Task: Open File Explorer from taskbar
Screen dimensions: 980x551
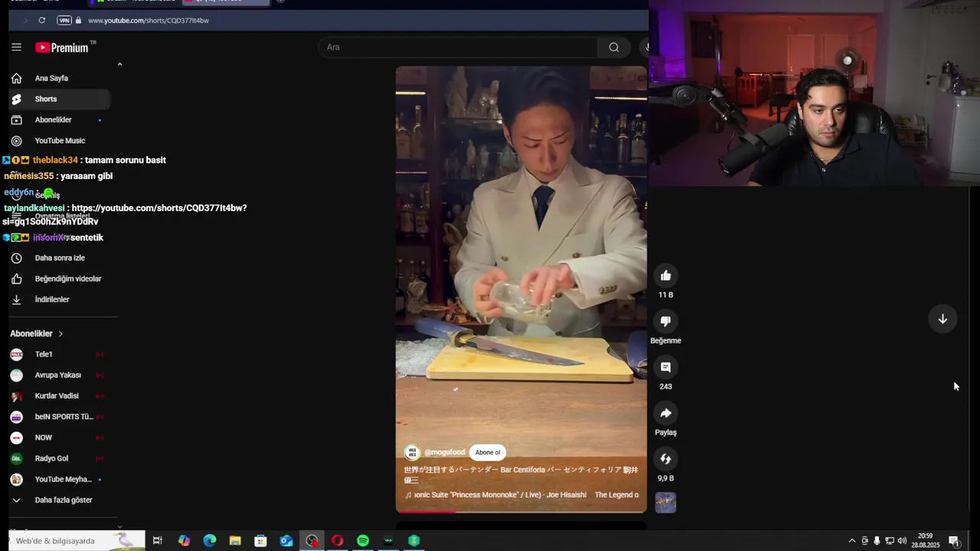Action: pos(235,541)
